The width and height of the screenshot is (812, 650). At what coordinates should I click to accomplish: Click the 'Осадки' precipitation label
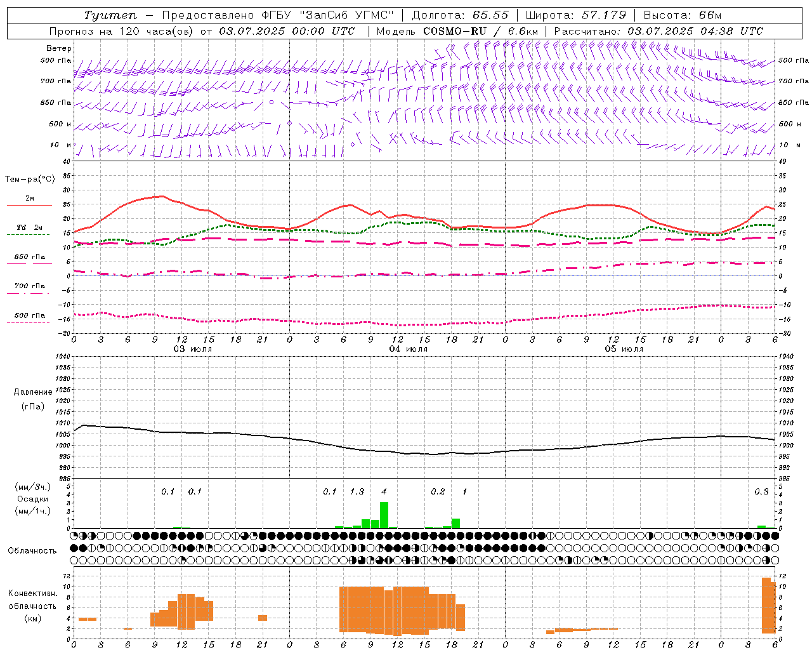pos(32,499)
